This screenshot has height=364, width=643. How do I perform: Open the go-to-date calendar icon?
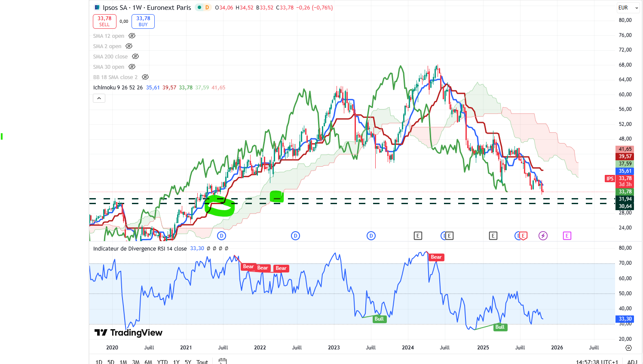222,361
